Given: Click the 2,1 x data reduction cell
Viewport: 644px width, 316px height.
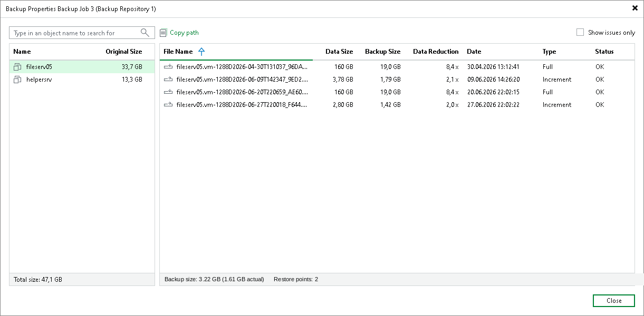Looking at the screenshot, I should coord(453,80).
